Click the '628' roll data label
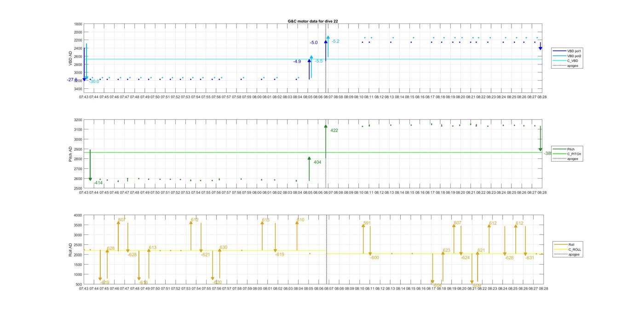The image size is (644, 319). pos(111,249)
